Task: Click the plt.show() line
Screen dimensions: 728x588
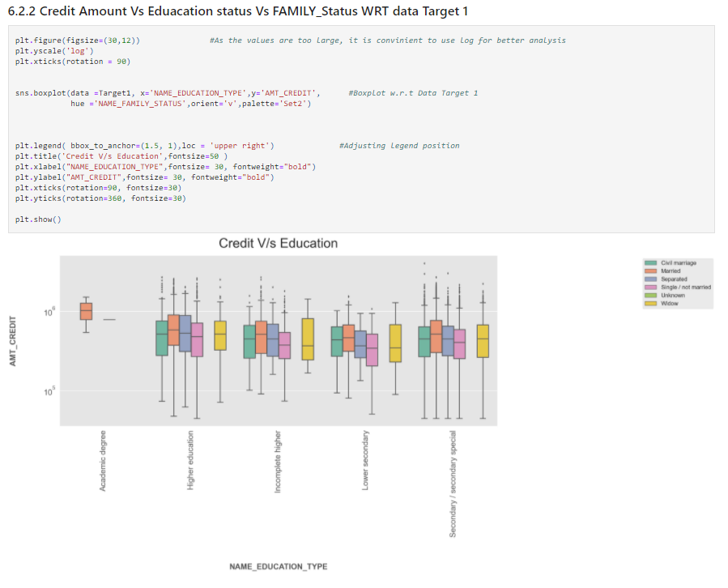Action: click(x=38, y=219)
